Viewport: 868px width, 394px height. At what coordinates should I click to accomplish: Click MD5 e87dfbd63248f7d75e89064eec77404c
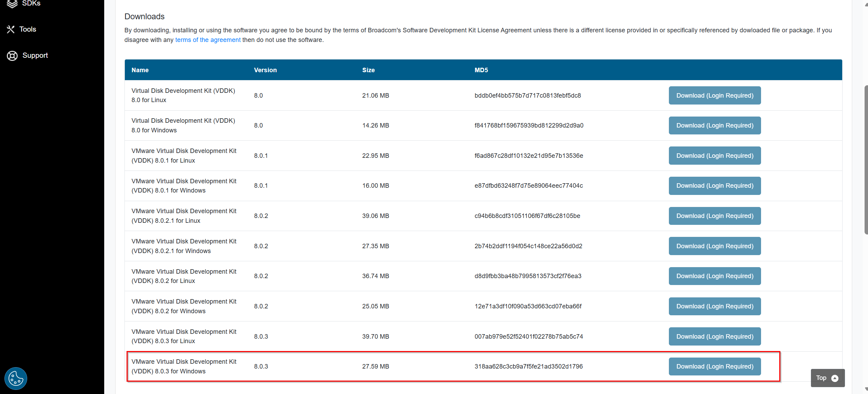pyautogui.click(x=529, y=186)
